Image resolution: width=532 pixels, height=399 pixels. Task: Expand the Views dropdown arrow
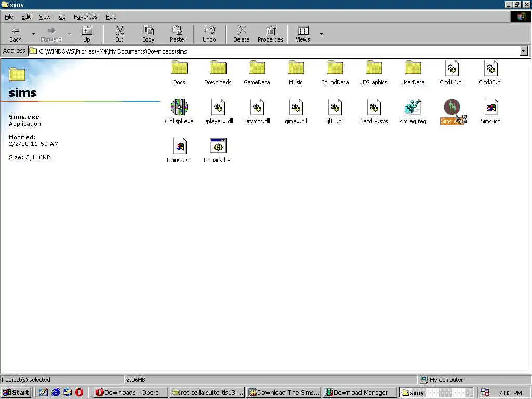(321, 34)
